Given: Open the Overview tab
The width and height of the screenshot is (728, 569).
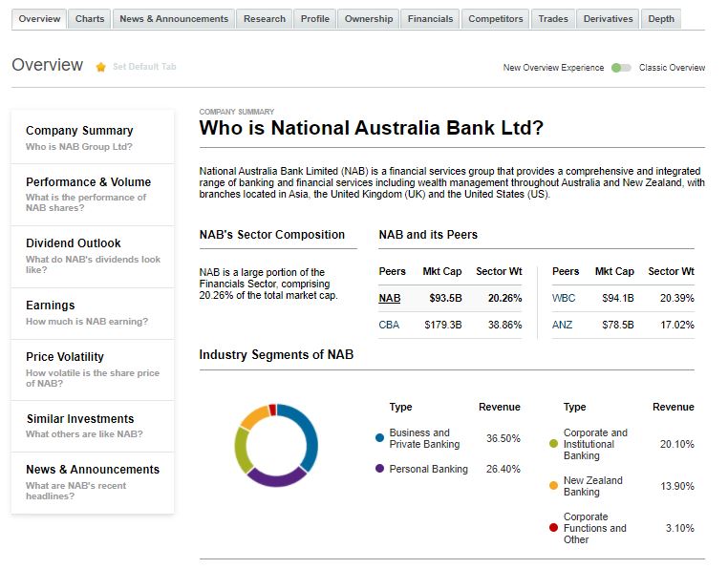Looking at the screenshot, I should (39, 19).
